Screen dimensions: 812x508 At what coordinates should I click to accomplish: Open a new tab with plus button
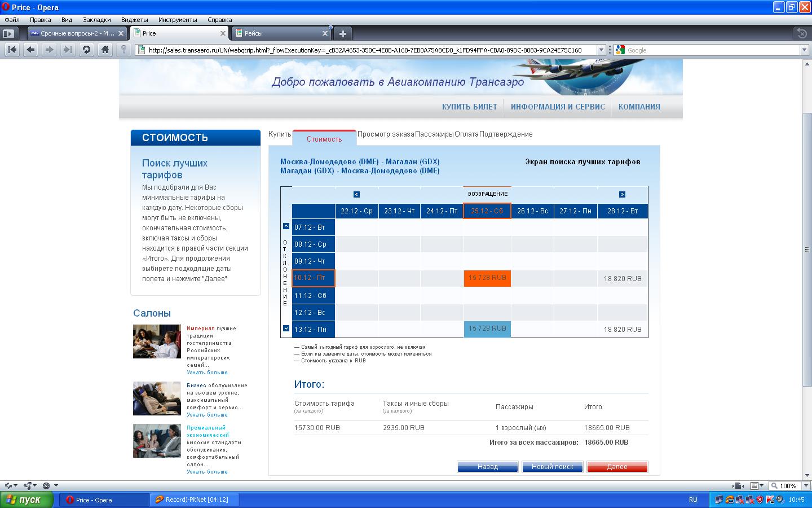coord(342,33)
